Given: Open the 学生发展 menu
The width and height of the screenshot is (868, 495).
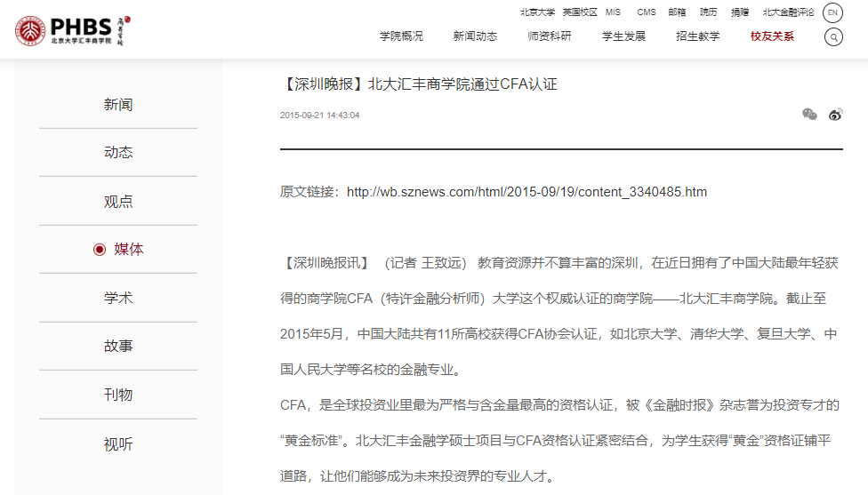Looking at the screenshot, I should point(623,36).
